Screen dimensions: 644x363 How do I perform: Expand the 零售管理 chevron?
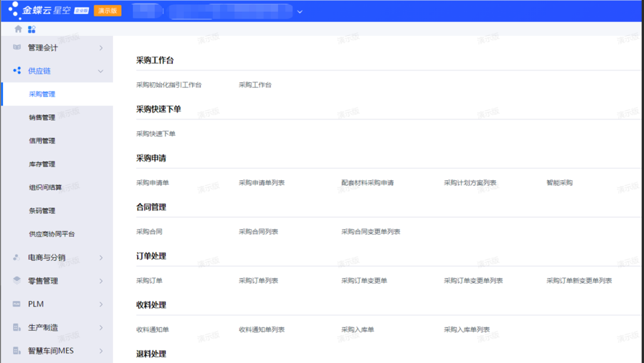pyautogui.click(x=101, y=281)
